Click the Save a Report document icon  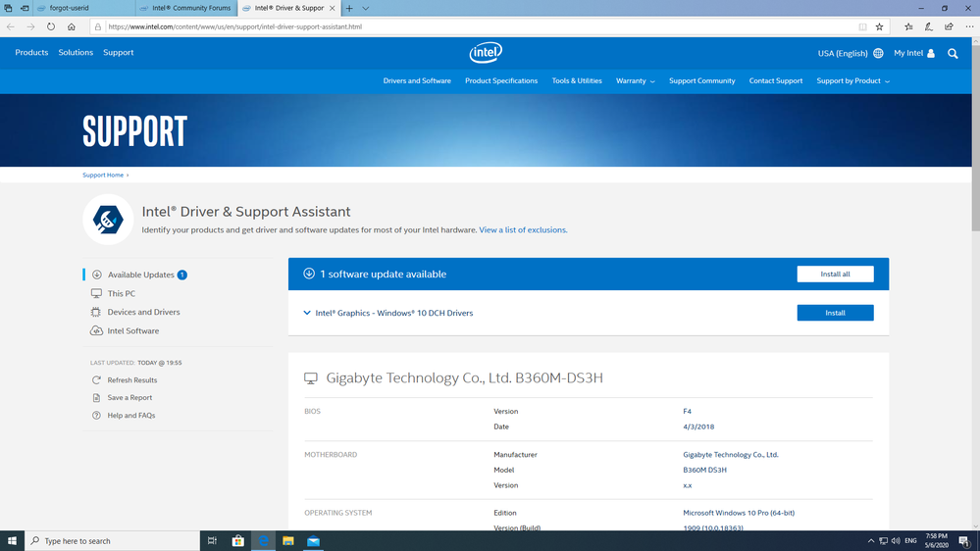click(96, 397)
